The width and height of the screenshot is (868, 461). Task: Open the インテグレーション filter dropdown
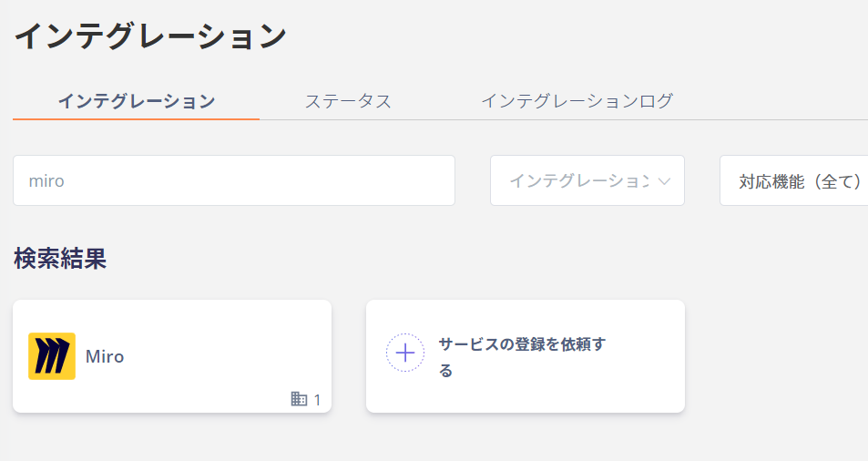[x=587, y=180]
